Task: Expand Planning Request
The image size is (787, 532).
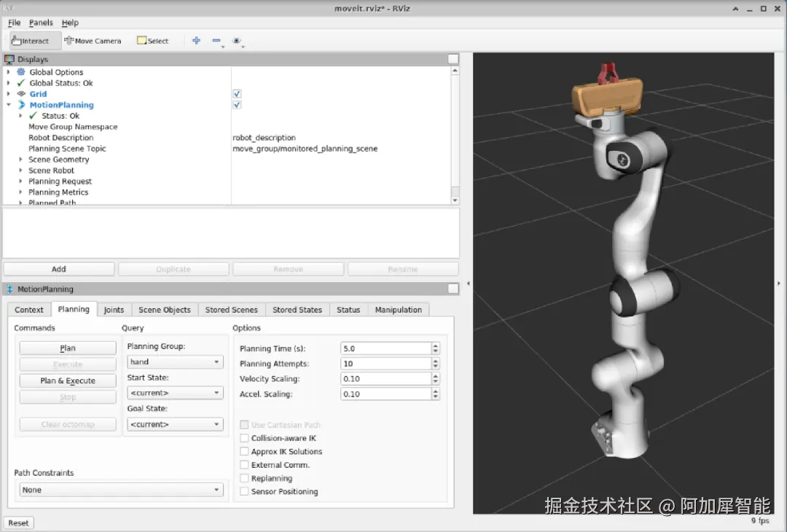Action: [x=20, y=181]
